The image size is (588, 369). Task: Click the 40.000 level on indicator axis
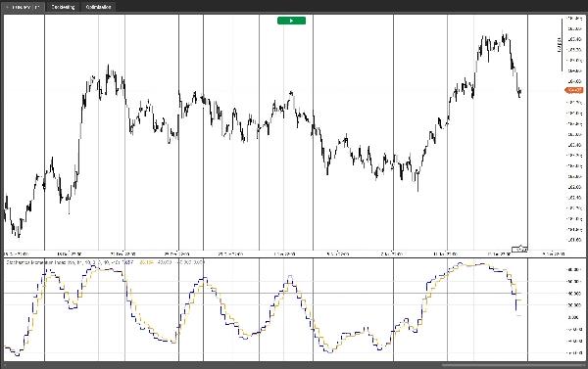(x=573, y=294)
